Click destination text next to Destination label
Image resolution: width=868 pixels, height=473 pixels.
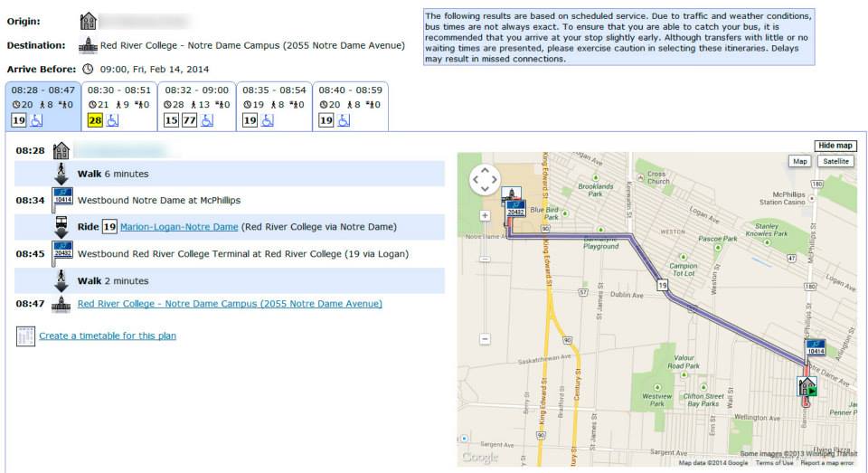(x=252, y=45)
